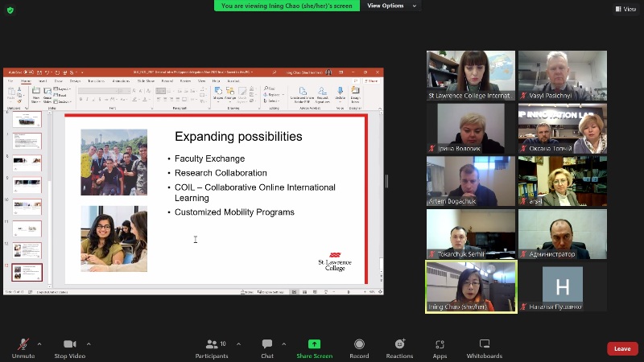Click Quick Styles icon in Drawing group
Viewport: 644px width, 362px height.
(x=242, y=91)
